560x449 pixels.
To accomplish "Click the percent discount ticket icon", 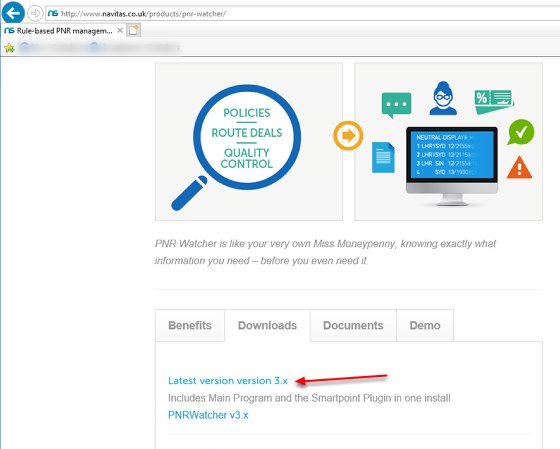I will 494,102.
